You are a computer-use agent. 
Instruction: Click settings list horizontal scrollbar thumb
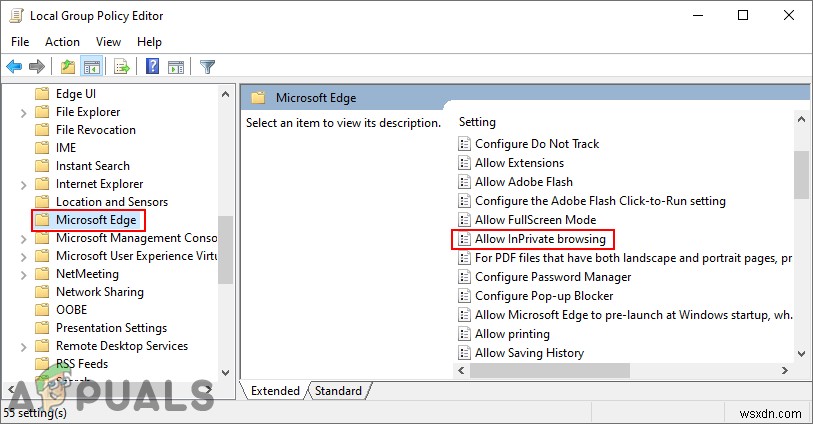(x=549, y=370)
